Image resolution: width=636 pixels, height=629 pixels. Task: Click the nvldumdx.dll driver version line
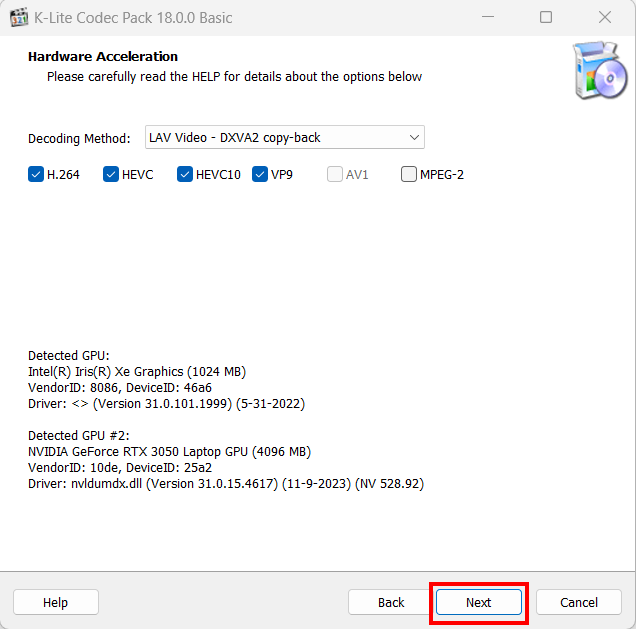226,484
